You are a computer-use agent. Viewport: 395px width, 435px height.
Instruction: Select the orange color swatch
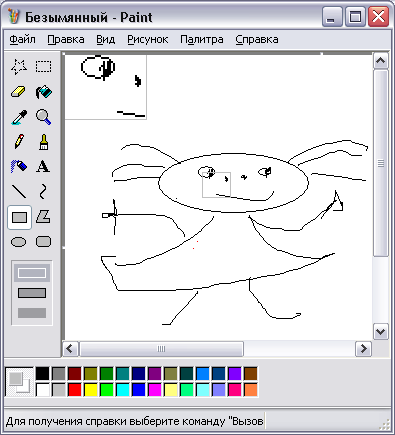[x=250, y=390]
